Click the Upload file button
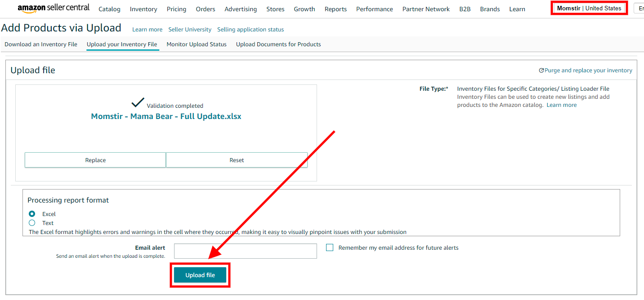 click(200, 275)
